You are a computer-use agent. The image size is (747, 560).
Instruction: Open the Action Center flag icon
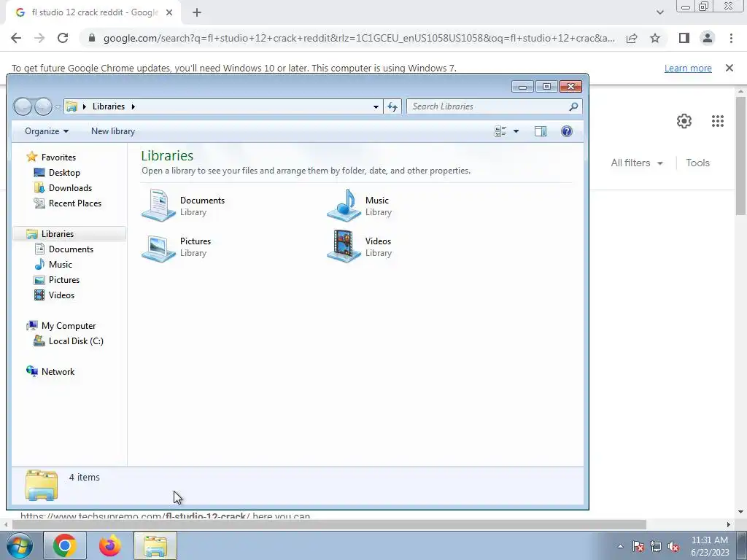(x=638, y=547)
